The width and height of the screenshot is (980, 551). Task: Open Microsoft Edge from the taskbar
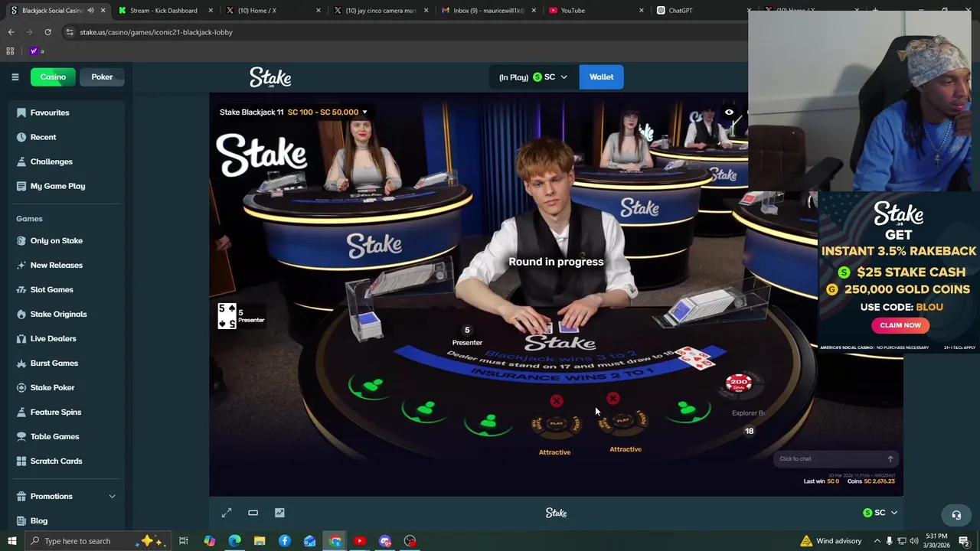coord(234,541)
